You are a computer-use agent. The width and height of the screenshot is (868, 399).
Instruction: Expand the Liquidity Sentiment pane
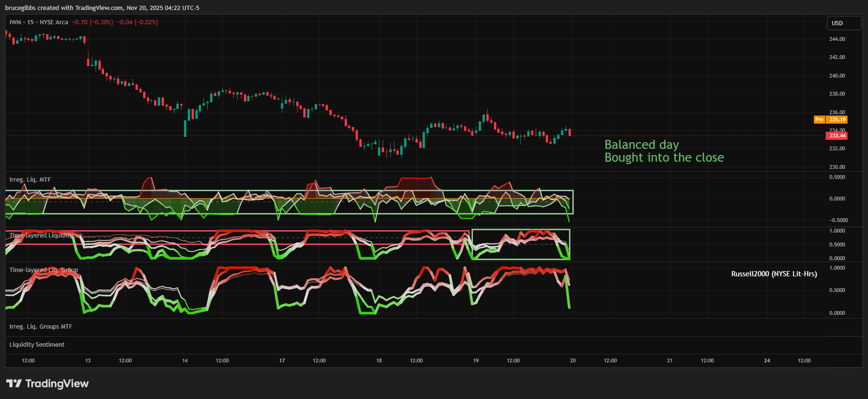(x=37, y=345)
